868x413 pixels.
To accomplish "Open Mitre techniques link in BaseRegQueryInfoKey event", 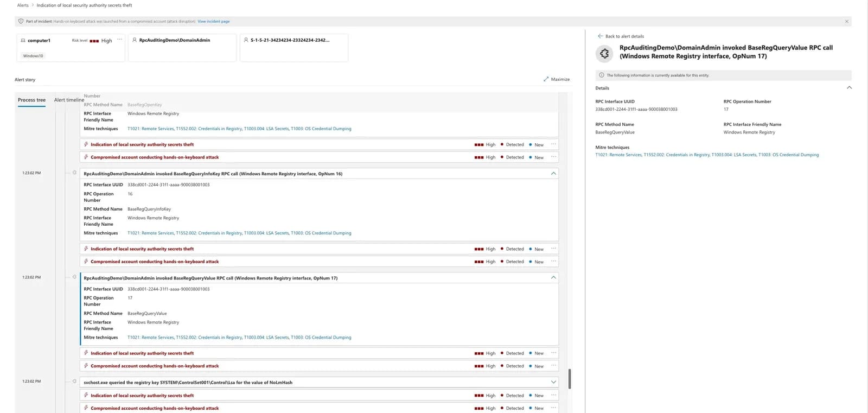I will (x=239, y=233).
